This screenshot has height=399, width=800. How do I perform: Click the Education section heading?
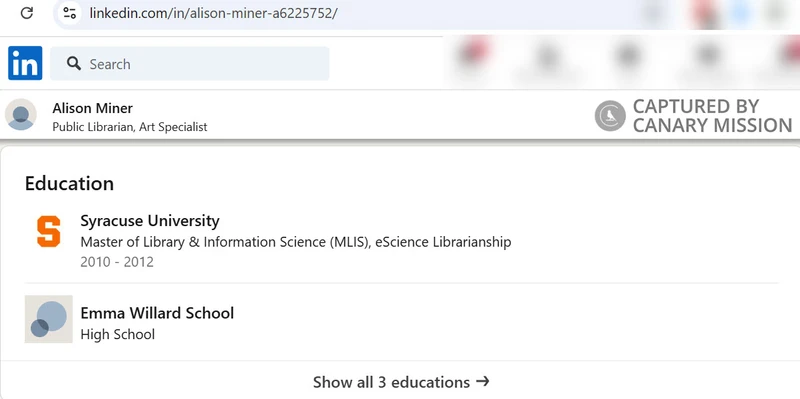[x=69, y=183]
